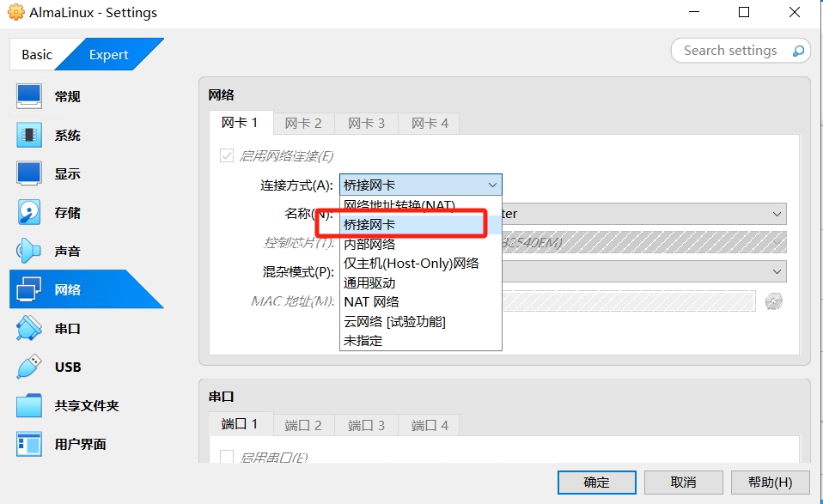Choose 网络地址转换(NAT) from the list
The width and height of the screenshot is (823, 504).
pyautogui.click(x=420, y=204)
